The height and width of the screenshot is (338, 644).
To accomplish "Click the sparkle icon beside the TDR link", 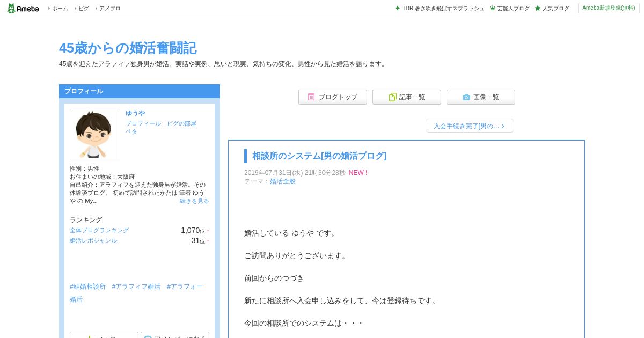I will point(398,8).
